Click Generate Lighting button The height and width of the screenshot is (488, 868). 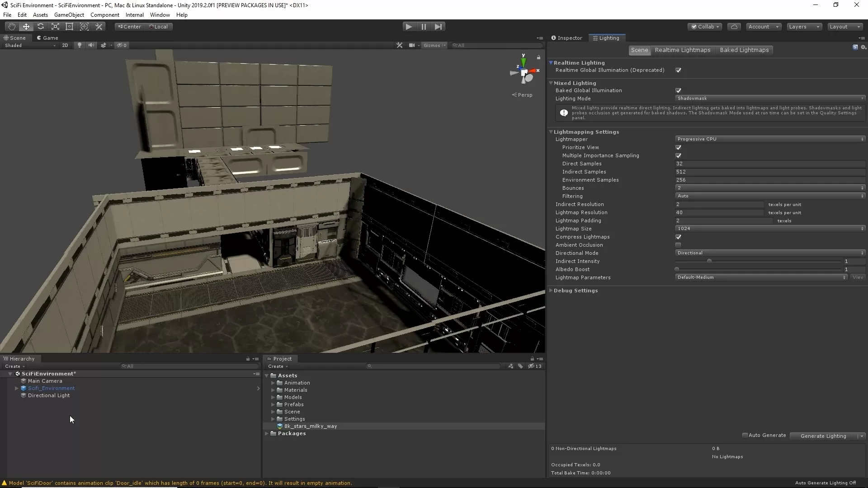click(823, 436)
